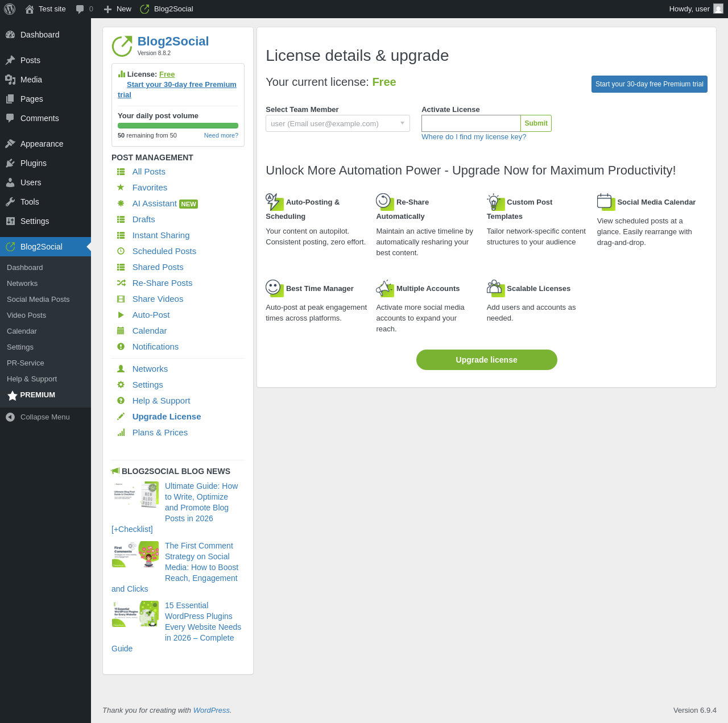Open the comments bubble icon in admin bar
This screenshot has width=728, height=723.
pos(80,9)
